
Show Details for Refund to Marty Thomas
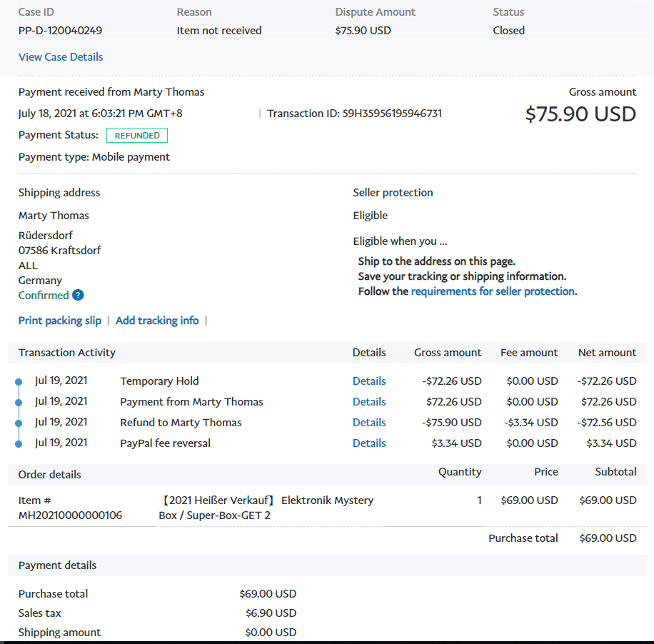(x=369, y=423)
